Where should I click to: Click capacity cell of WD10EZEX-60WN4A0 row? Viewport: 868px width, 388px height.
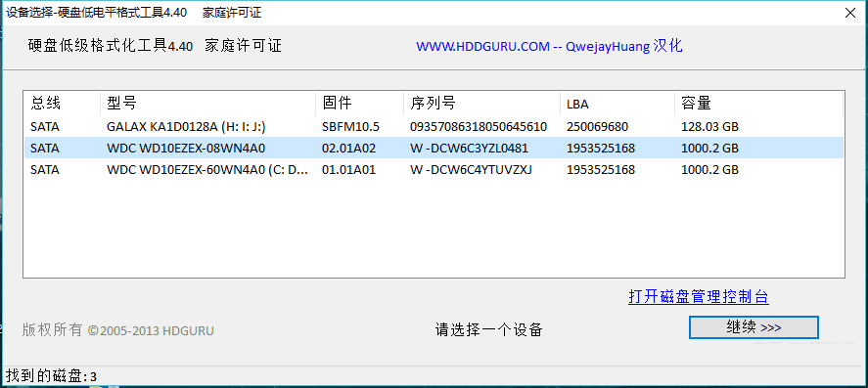coord(709,170)
